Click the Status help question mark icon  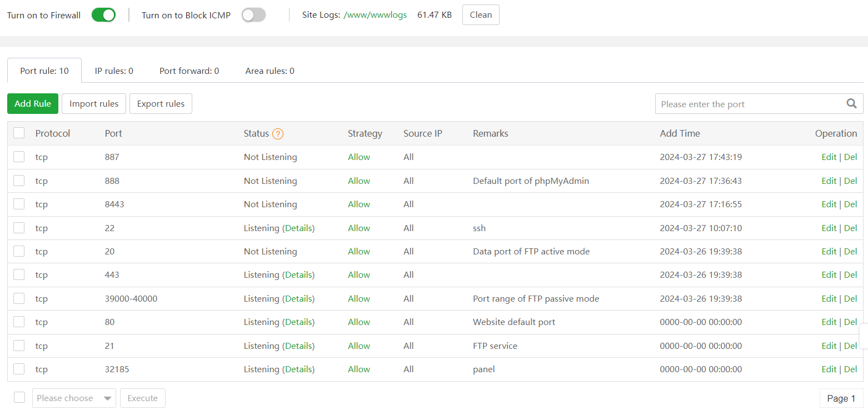click(278, 134)
